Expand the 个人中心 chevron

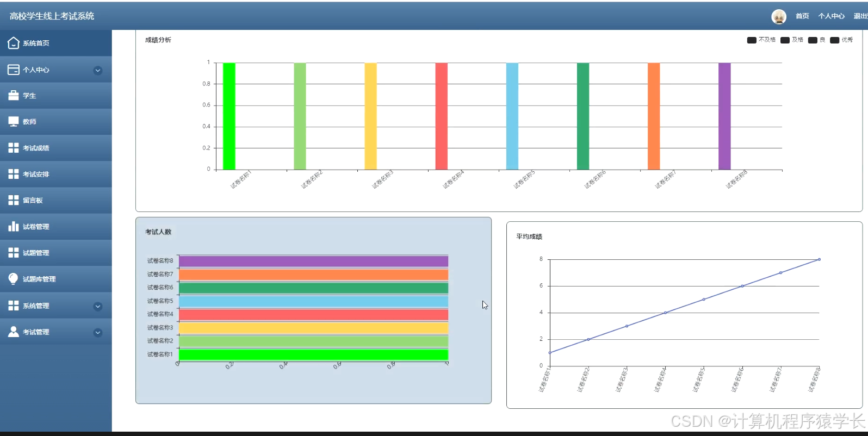click(98, 70)
